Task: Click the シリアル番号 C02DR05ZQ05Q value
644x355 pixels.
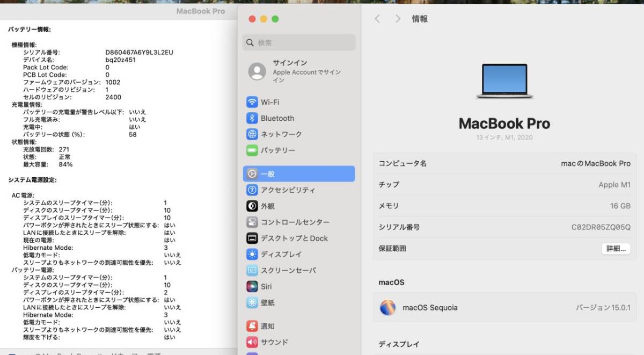Action: click(x=601, y=227)
